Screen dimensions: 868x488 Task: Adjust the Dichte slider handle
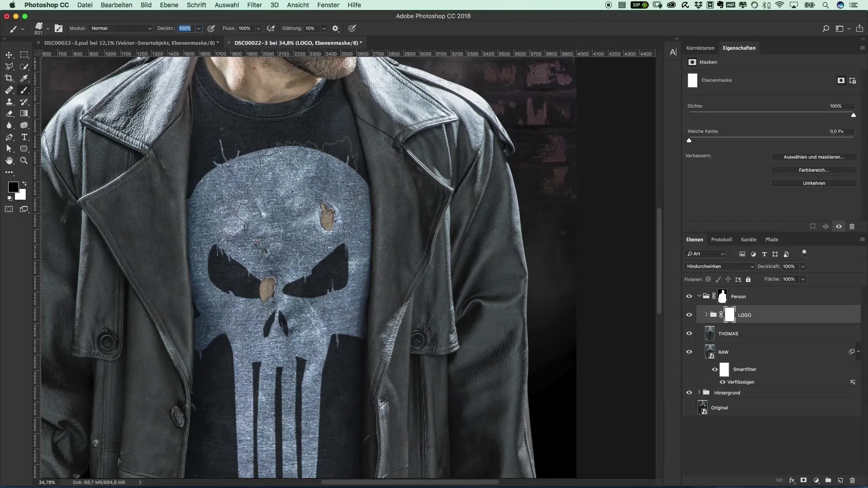coord(854,115)
